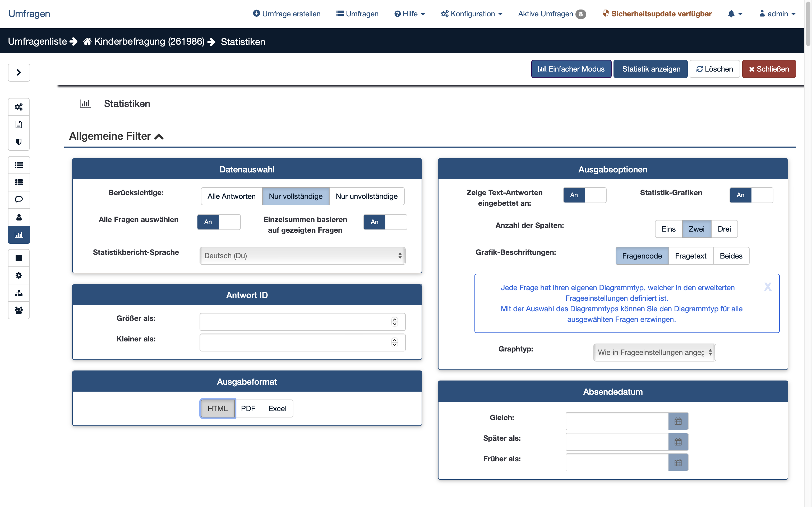812x507 pixels.
Task: Open the Konfiguration menu
Action: [472, 14]
